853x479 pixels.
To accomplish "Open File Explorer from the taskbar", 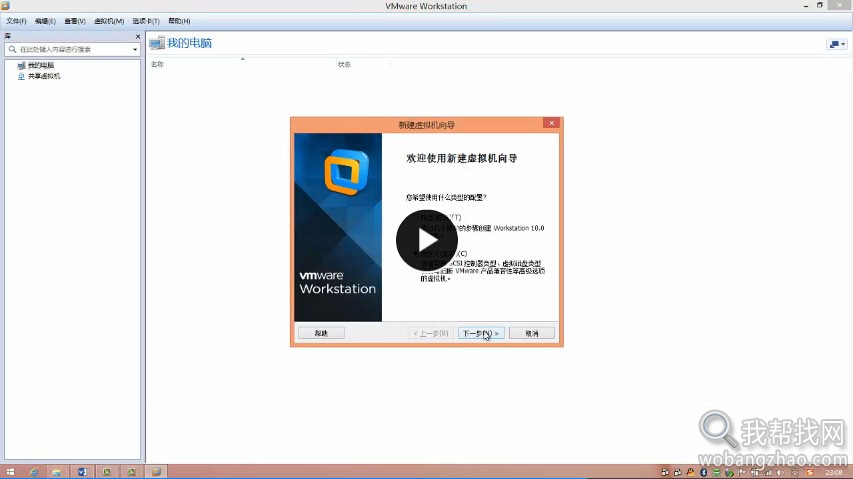I will [x=57, y=472].
